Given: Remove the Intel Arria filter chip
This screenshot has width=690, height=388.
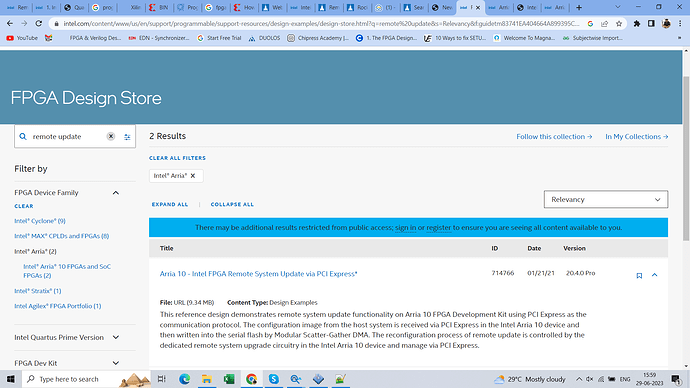Looking at the screenshot, I should pyautogui.click(x=193, y=176).
